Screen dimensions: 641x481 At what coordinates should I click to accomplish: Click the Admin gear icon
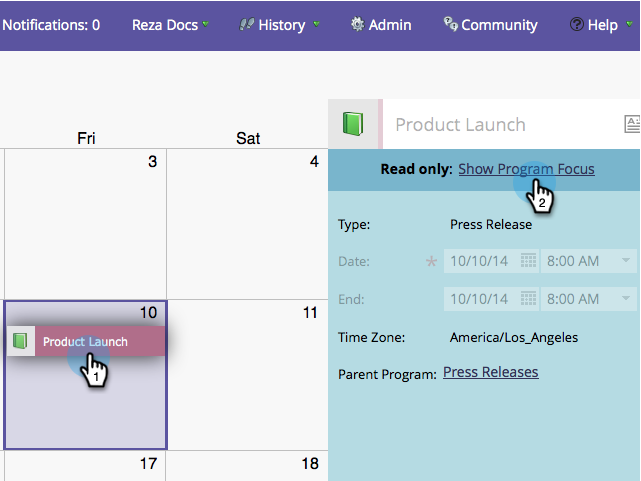pos(357,25)
